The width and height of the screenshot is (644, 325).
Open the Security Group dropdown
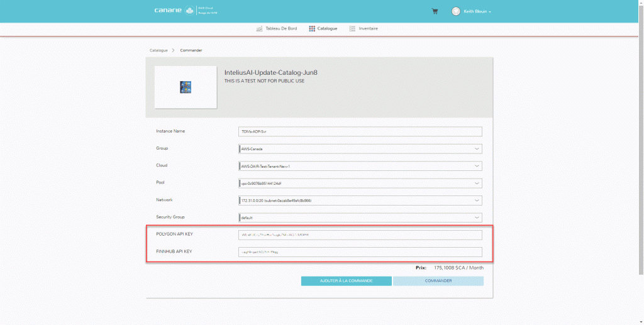(x=360, y=218)
